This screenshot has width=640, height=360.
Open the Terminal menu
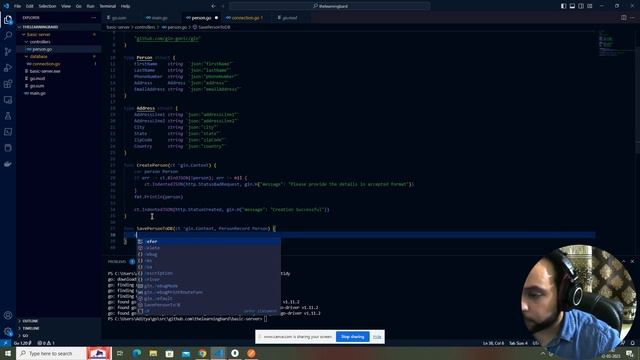[108, 6]
